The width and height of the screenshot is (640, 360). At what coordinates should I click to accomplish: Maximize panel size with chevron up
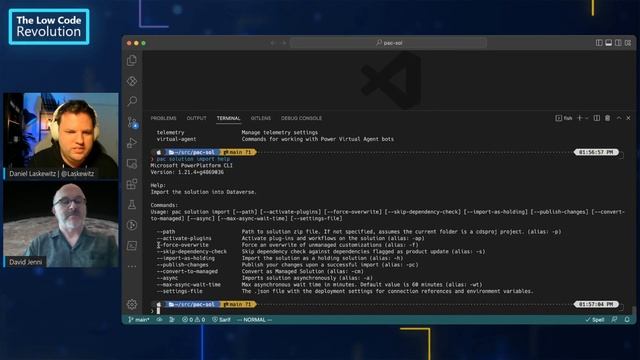click(x=619, y=118)
